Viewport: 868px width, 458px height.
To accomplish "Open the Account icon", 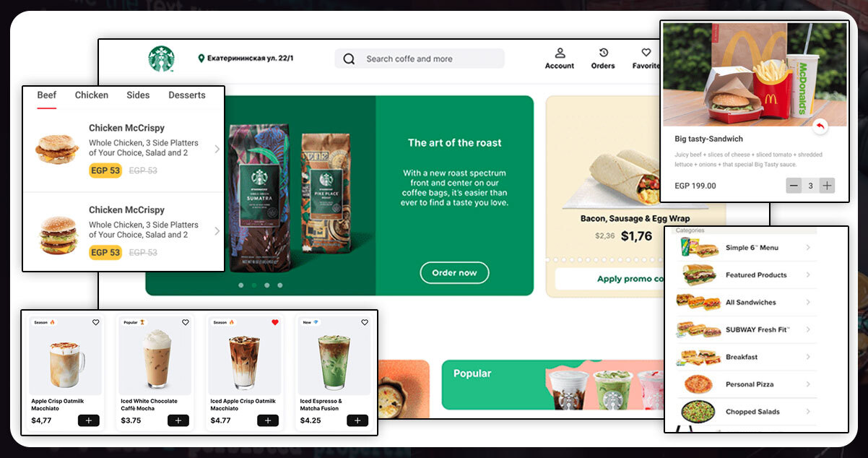I will click(x=560, y=53).
